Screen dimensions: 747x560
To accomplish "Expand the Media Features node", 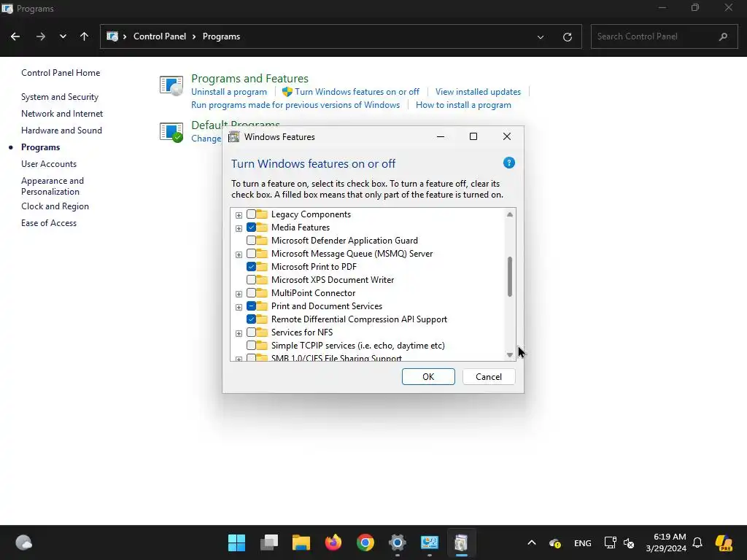I will (239, 228).
